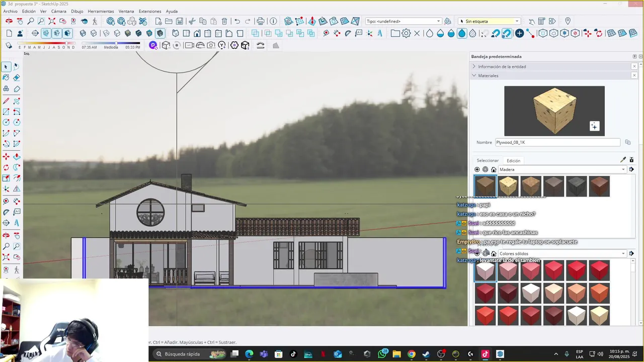Click the material Nombre field Plywood_08_1K
Screen dimensions: 644x362
click(557, 142)
